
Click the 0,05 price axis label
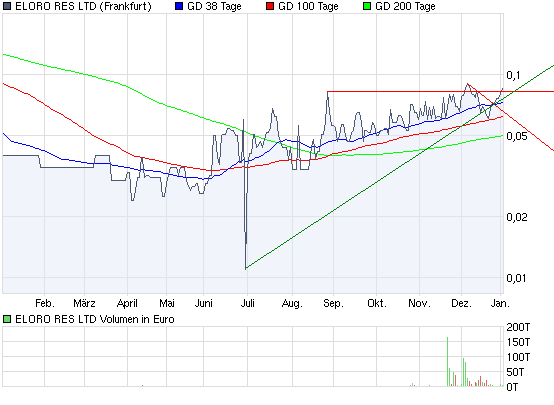point(517,136)
